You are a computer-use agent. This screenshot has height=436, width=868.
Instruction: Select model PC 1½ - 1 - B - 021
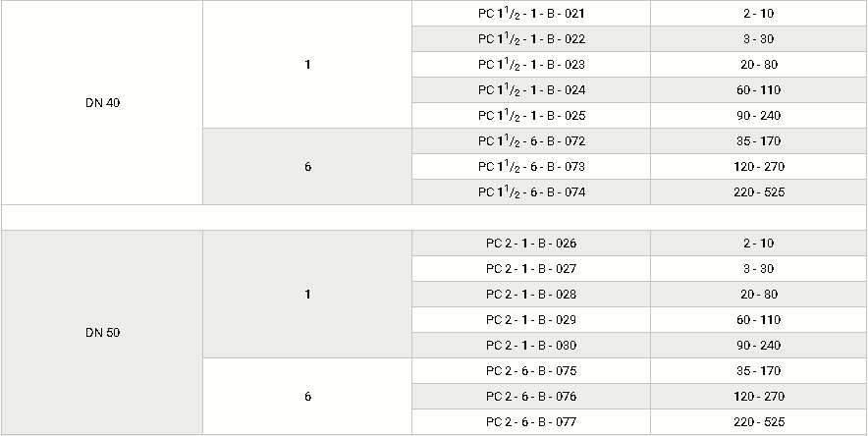tap(531, 14)
